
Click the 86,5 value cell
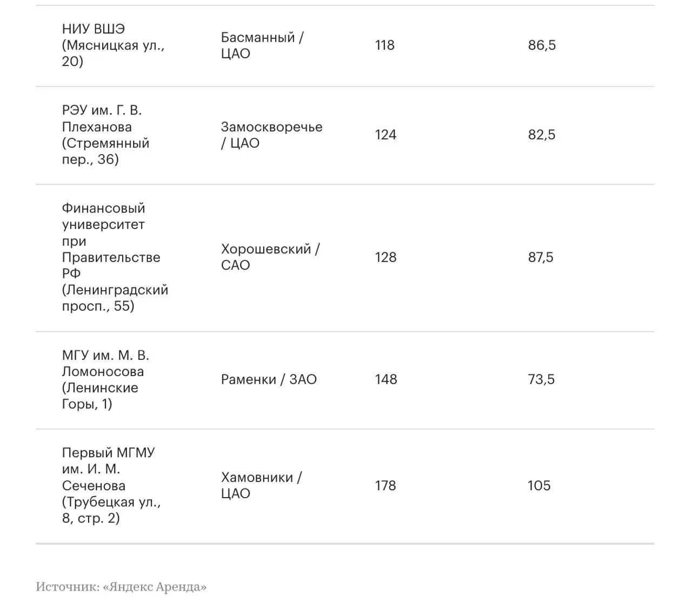point(542,45)
